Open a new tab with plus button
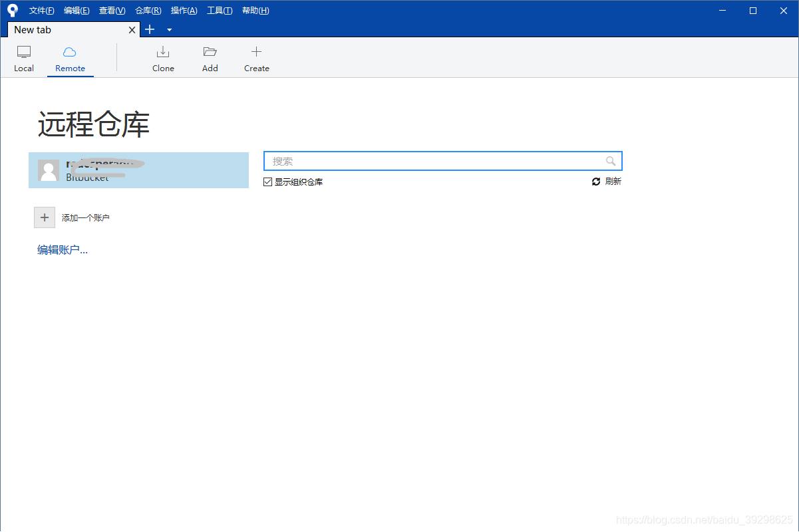799x532 pixels. click(x=150, y=29)
